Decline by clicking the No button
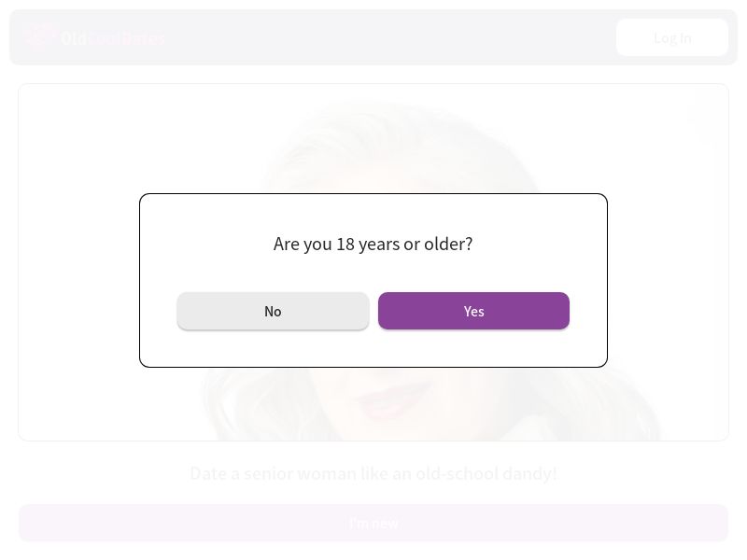 coord(273,311)
